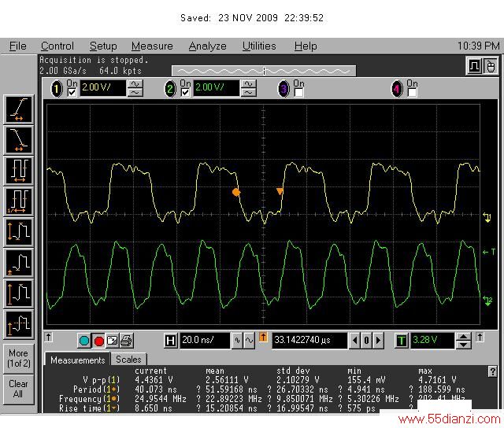Click the channel 2 2.00 V/ scale field
Viewport: 504px width, 428px height.
[217, 88]
